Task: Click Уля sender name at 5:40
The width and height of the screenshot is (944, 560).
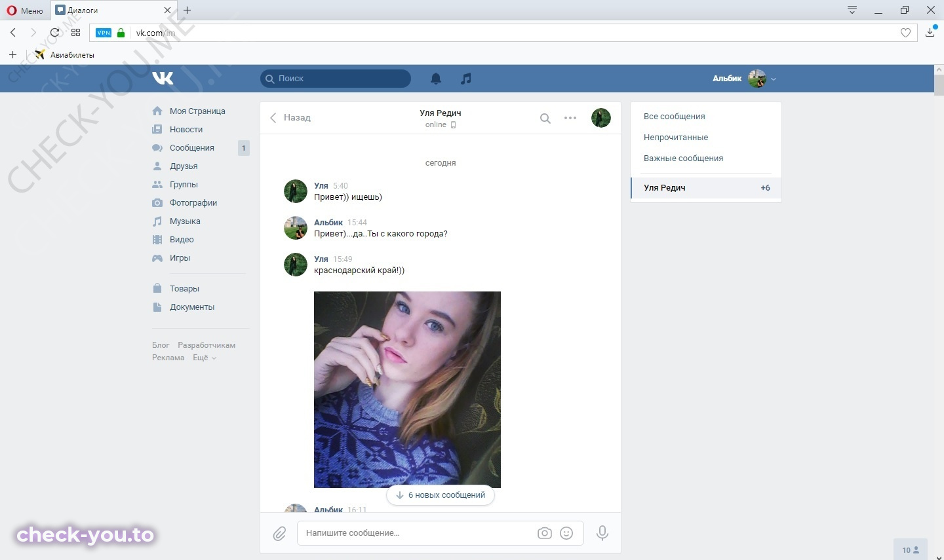Action: click(x=321, y=186)
